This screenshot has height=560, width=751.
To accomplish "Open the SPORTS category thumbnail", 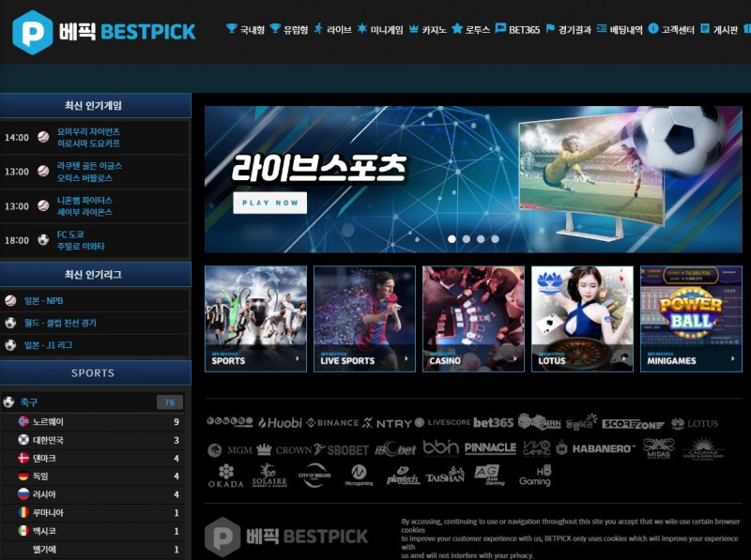I will tap(255, 318).
